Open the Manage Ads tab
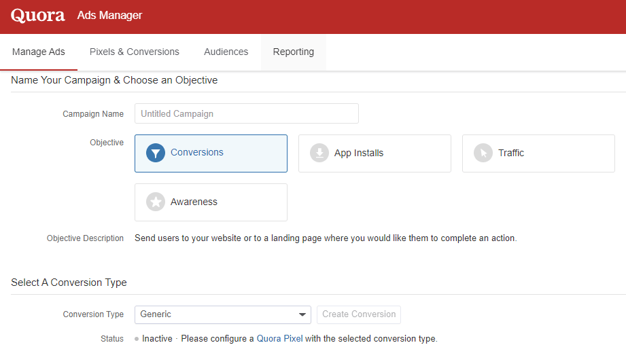This screenshot has width=626, height=364. click(39, 52)
